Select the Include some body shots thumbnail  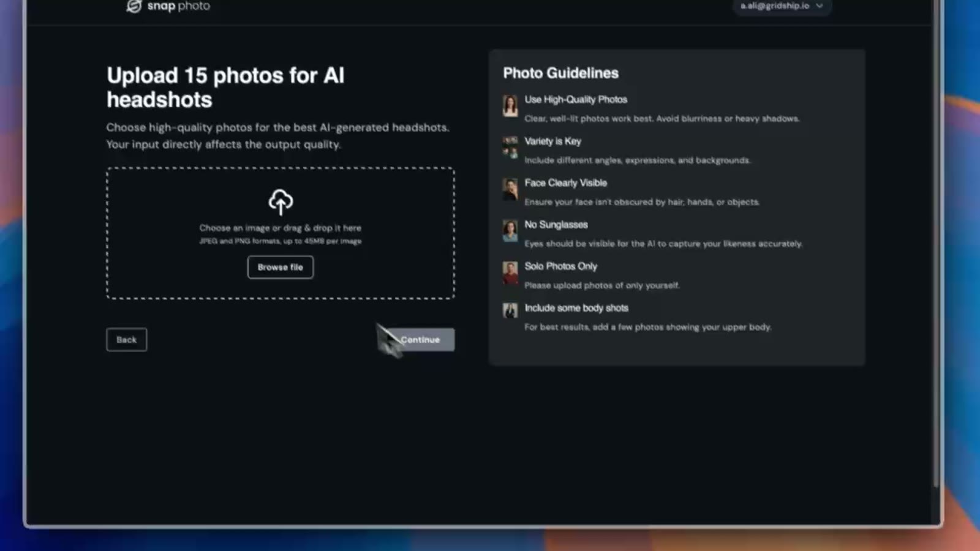point(510,310)
